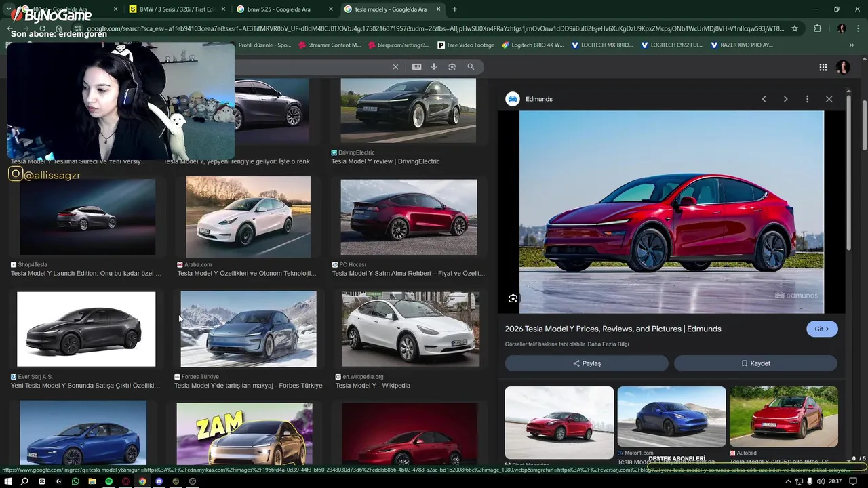Click the Edmunds source logo icon

512,99
